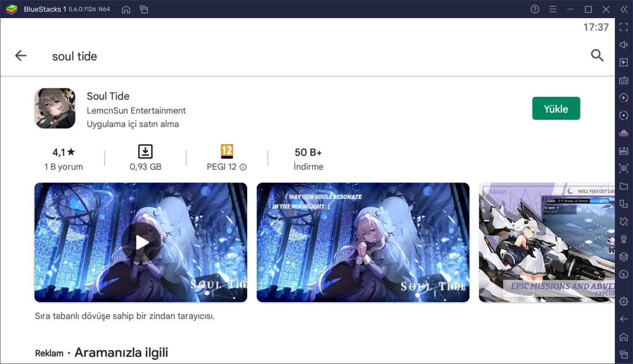This screenshot has width=633, height=364.
Task: Click the rotate screen sidebar icon
Action: click(624, 221)
